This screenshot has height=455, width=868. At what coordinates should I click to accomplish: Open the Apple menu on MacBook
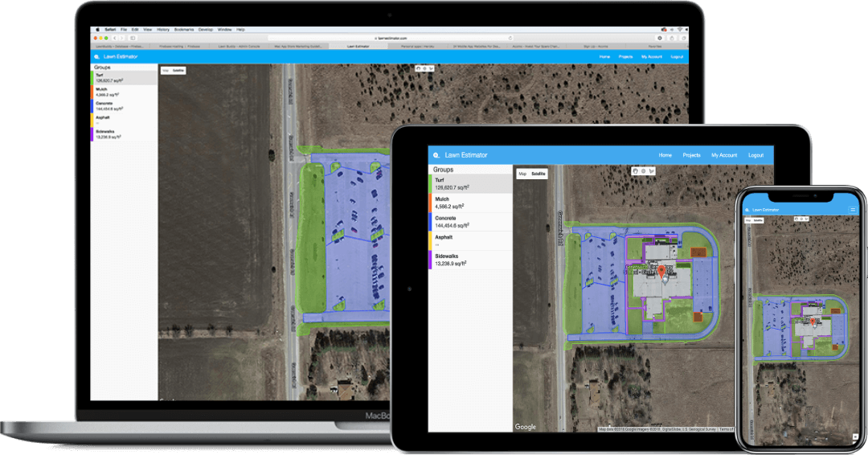coord(97,29)
